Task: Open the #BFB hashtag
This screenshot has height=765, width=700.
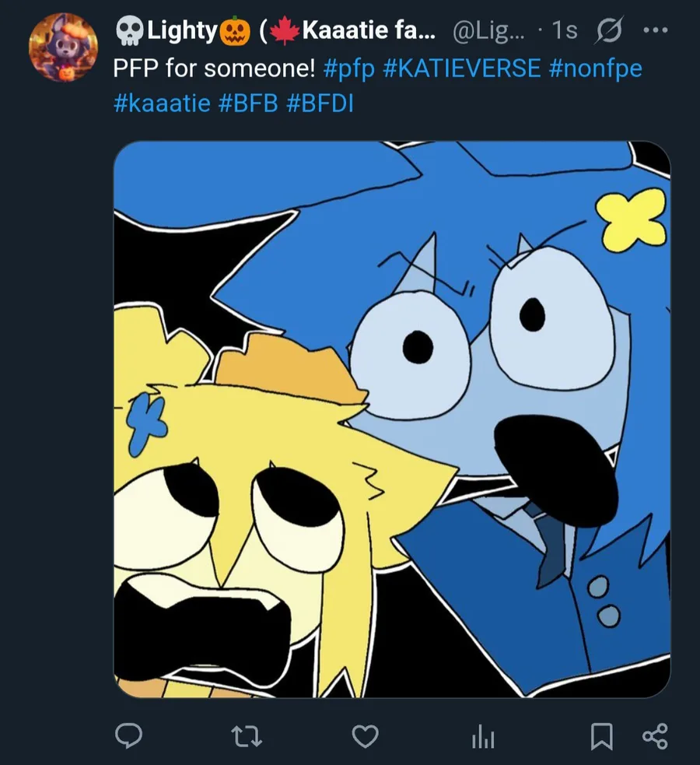Action: click(x=248, y=102)
